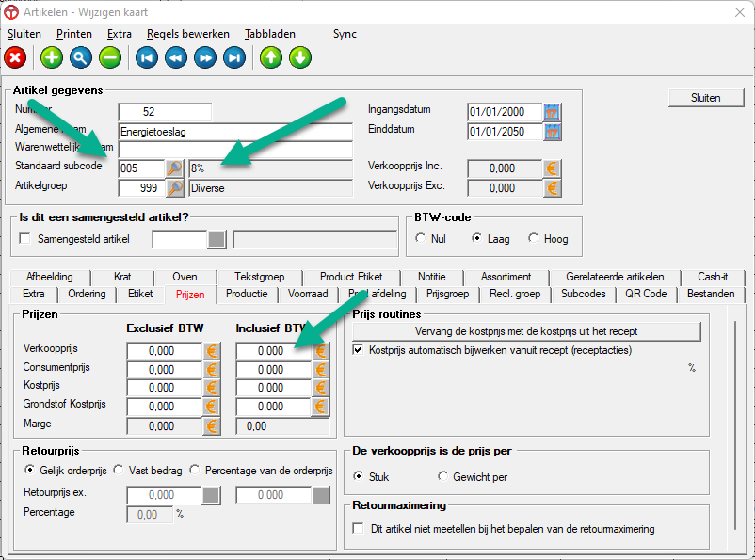The width and height of the screenshot is (755, 560).
Task: Click the Ingangsdatum field 01/01/2000
Action: pos(505,112)
